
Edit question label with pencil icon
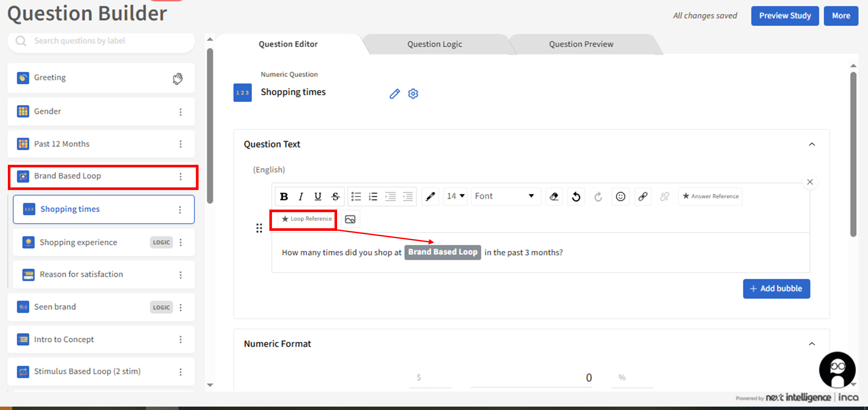coord(394,94)
